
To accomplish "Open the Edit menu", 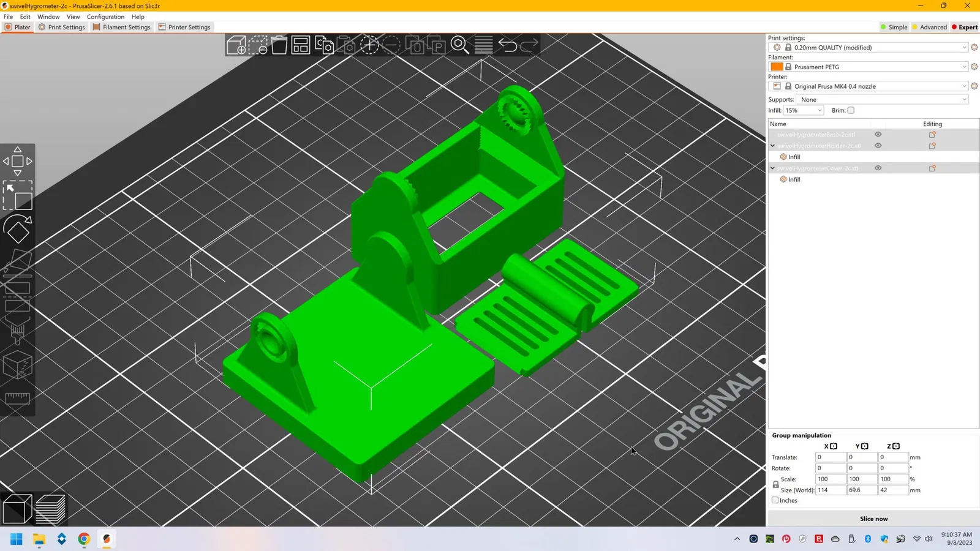I will pos(25,17).
